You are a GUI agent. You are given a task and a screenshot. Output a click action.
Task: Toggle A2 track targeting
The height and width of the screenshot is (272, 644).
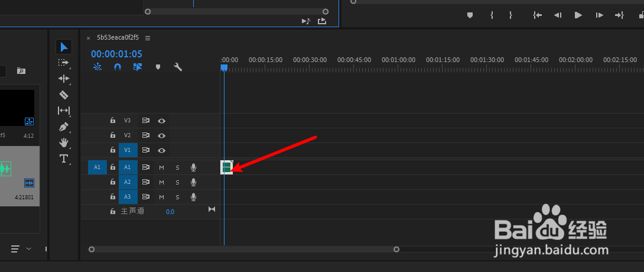[x=128, y=182]
